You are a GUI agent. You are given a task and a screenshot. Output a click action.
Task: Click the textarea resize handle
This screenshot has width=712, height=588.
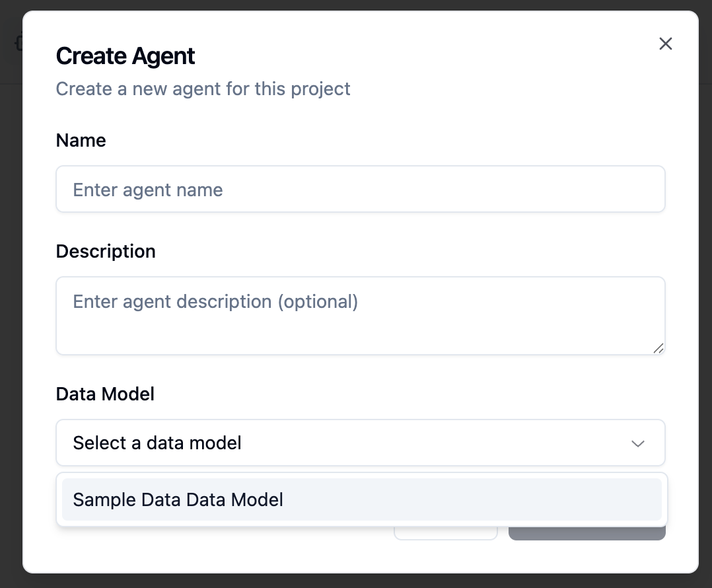click(x=659, y=349)
